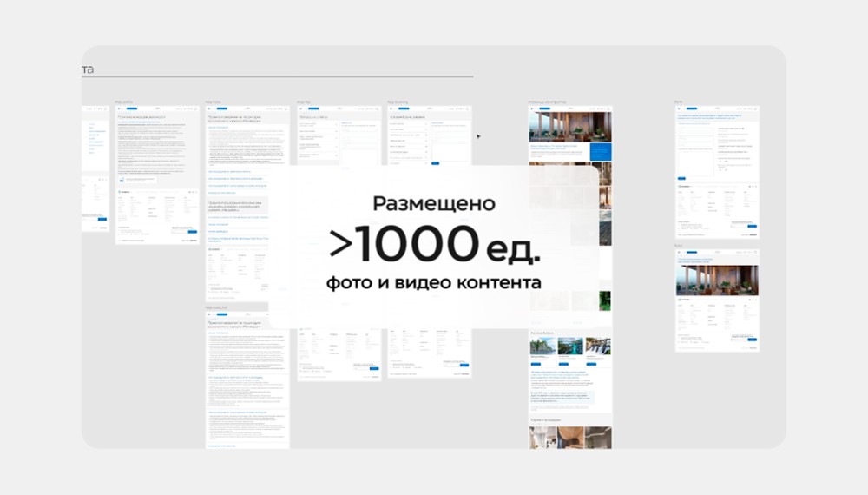Click the blue submit button on the upper-right form mockup
Screen dimensions: 868x495
[681, 178]
